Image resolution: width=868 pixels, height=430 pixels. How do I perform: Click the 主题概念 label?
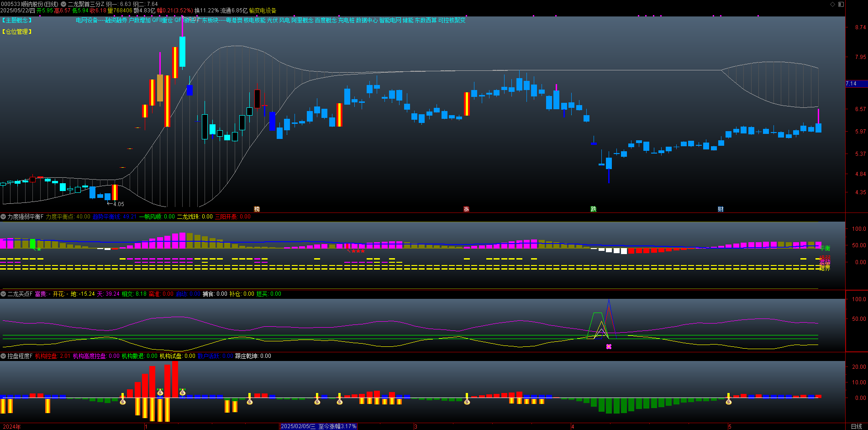(x=17, y=21)
